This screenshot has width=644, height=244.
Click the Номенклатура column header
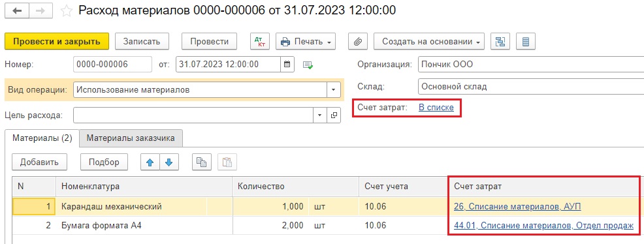pyautogui.click(x=144, y=187)
